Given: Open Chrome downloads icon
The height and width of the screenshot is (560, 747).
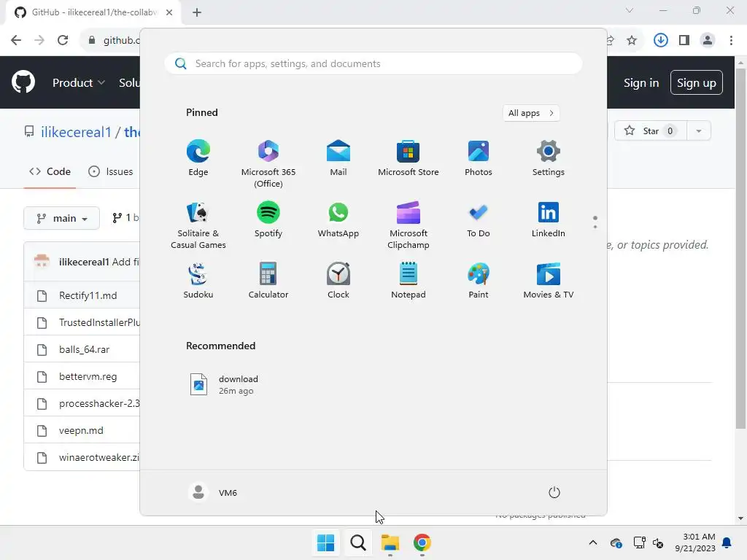Looking at the screenshot, I should 660,40.
